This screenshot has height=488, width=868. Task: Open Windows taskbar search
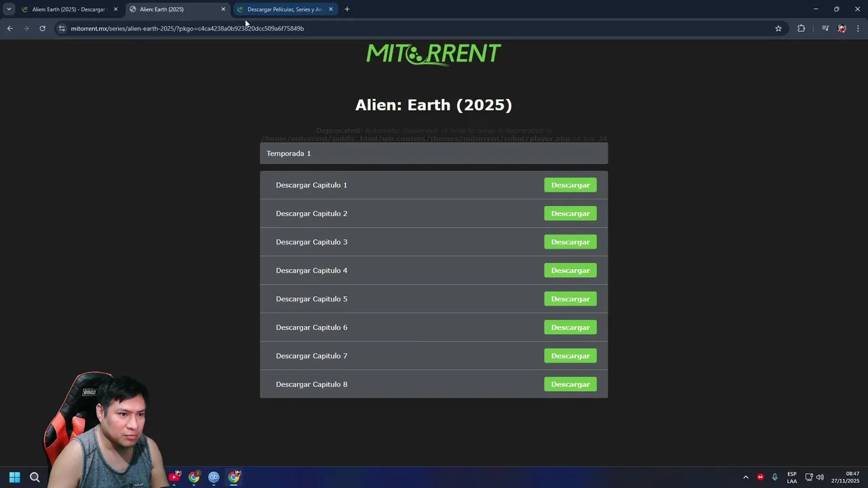coord(35,477)
